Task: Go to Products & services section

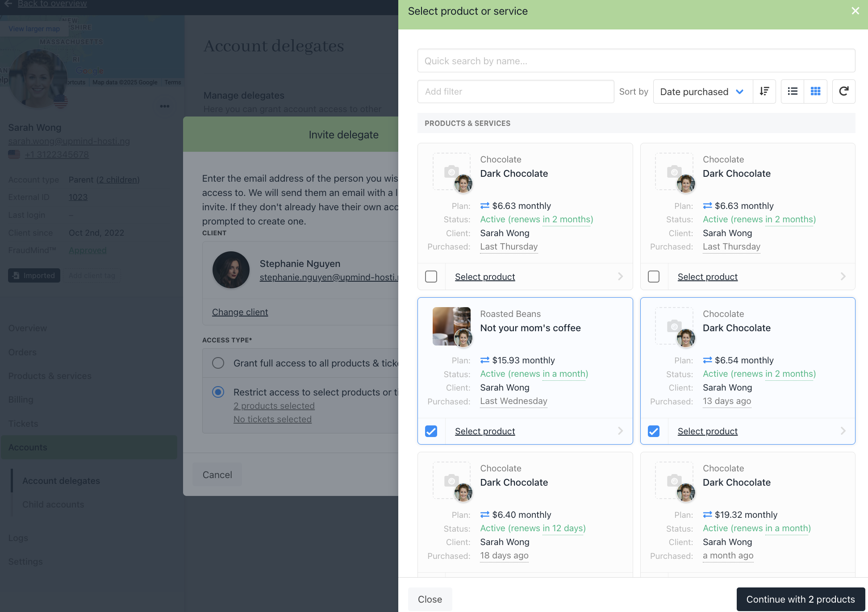Action: point(50,376)
